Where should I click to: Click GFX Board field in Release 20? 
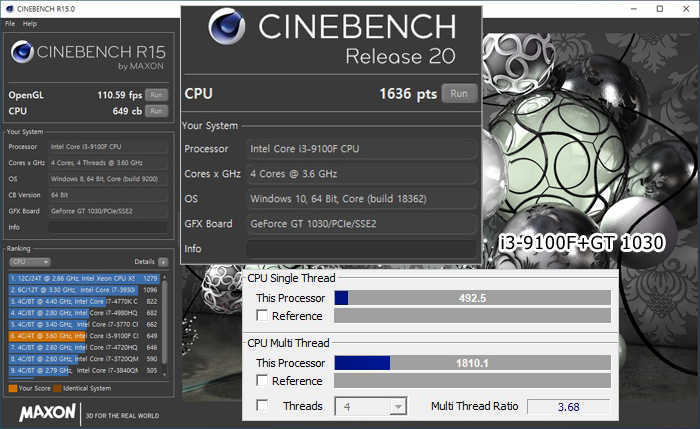click(361, 224)
